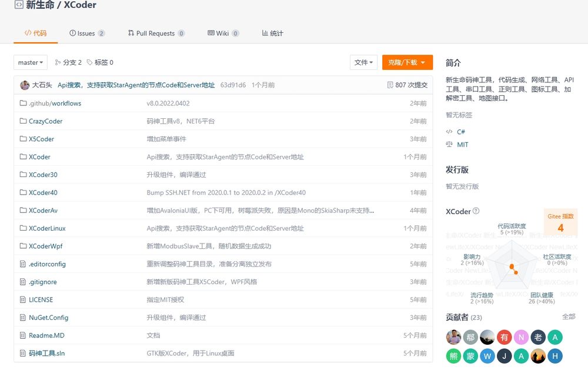This screenshot has width=588, height=370.
Task: Click the X5Coder folder icon
Action: click(x=24, y=139)
